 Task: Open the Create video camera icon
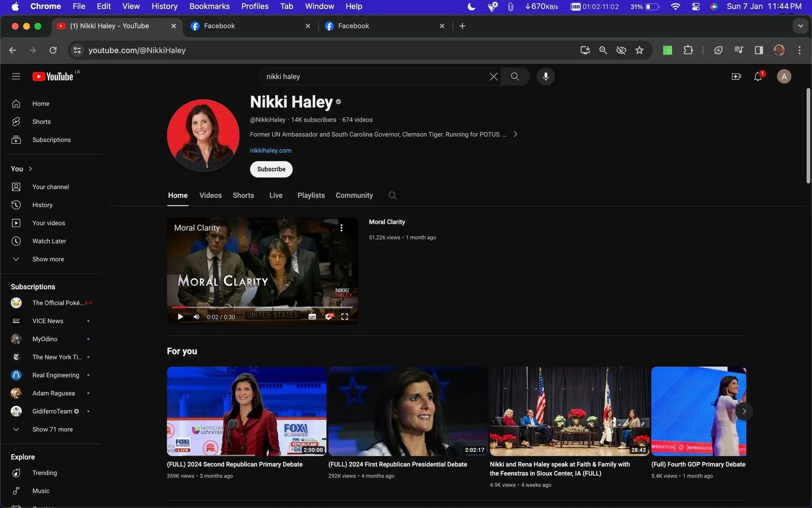(736, 76)
